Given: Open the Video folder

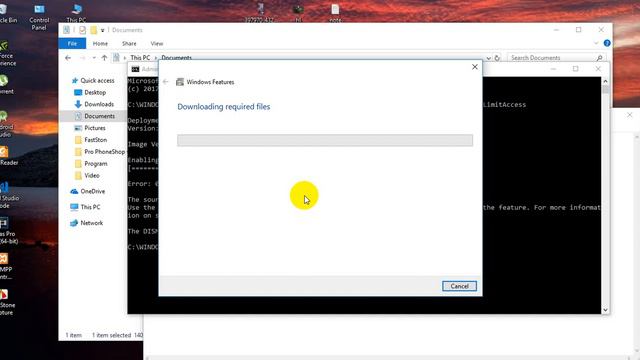Looking at the screenshot, I should tap(91, 175).
